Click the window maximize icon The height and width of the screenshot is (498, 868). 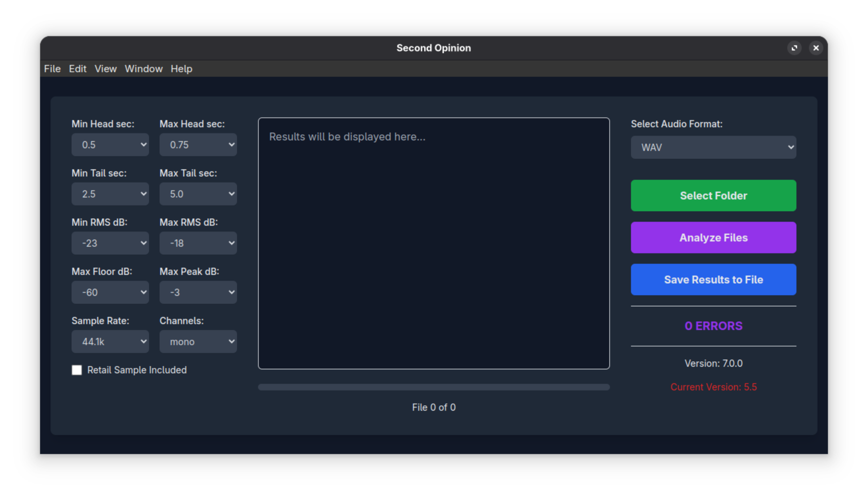794,48
